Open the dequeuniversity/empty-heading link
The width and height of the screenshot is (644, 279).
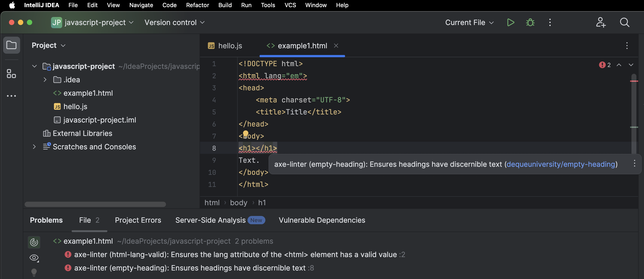[x=561, y=164]
